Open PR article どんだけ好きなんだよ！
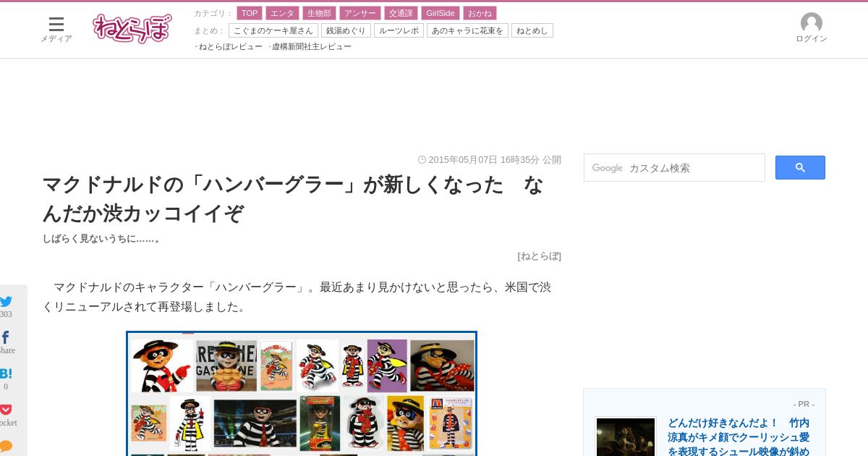Screen dimensions: 868x456 click(739, 436)
